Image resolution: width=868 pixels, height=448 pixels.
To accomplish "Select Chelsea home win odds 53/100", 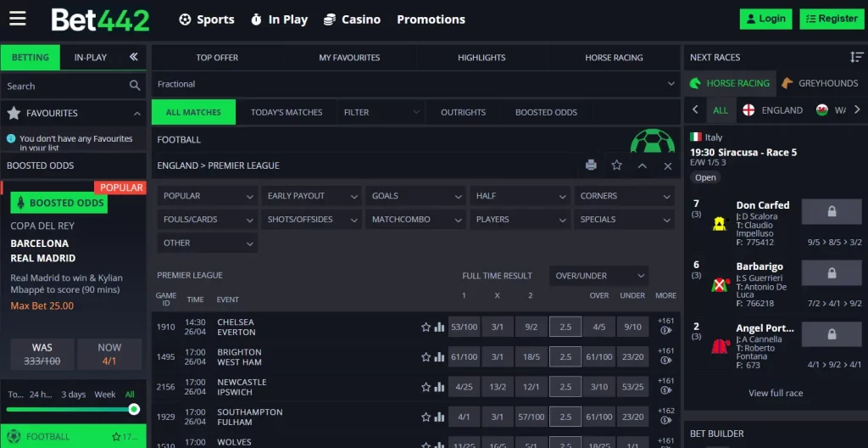I will [x=464, y=328].
